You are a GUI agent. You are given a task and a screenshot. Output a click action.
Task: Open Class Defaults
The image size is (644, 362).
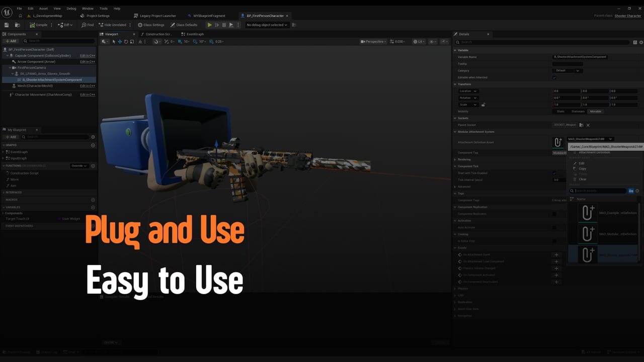tap(184, 25)
